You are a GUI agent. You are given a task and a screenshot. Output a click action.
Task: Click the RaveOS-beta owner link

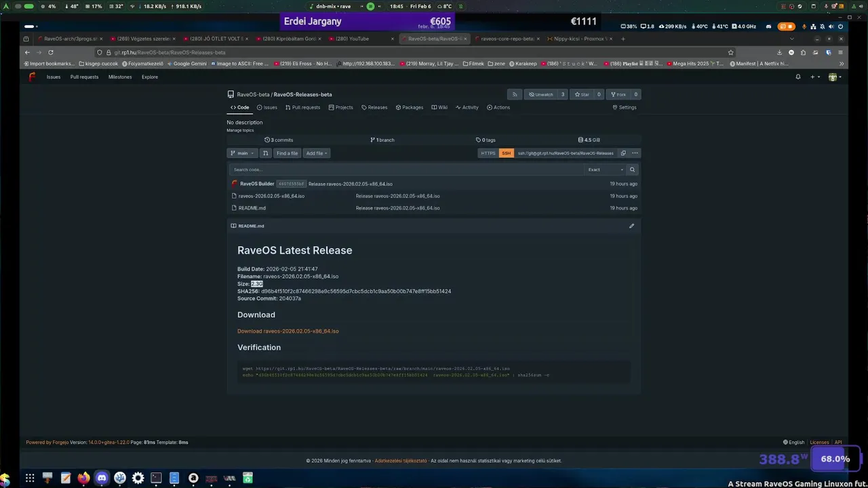click(253, 94)
